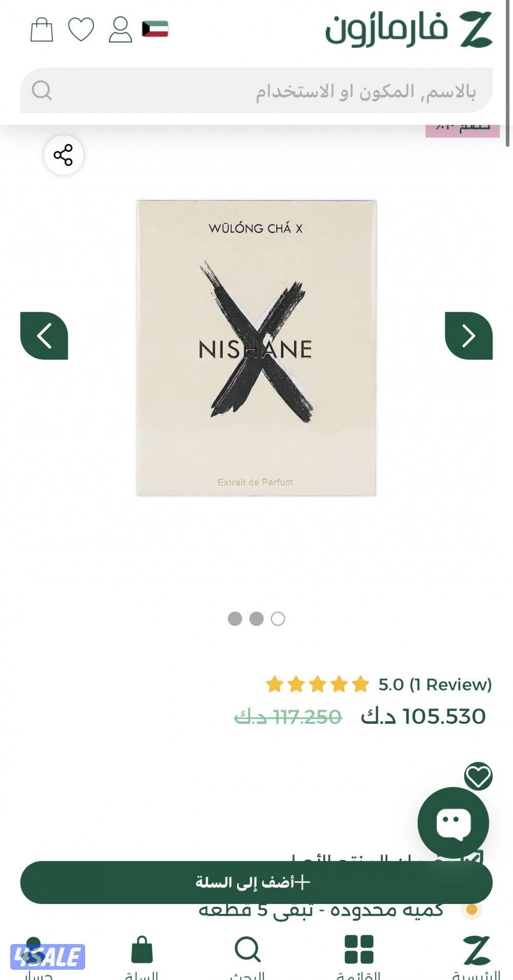The width and height of the screenshot is (513, 980).
Task: Tap the magnifier icon in search bar
Action: click(42, 91)
